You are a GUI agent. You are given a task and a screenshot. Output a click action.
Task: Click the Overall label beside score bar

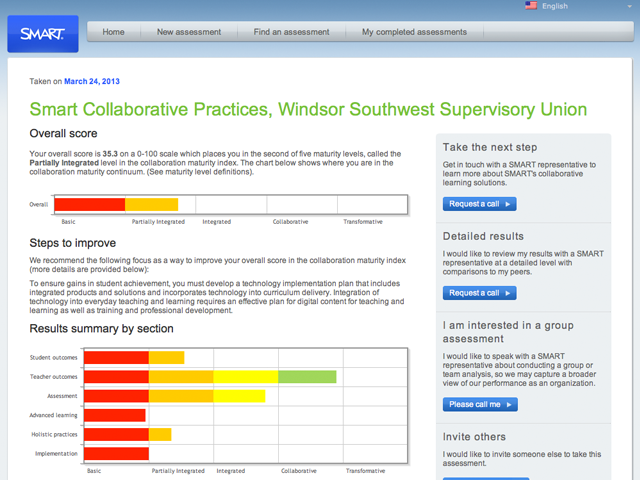[39, 204]
